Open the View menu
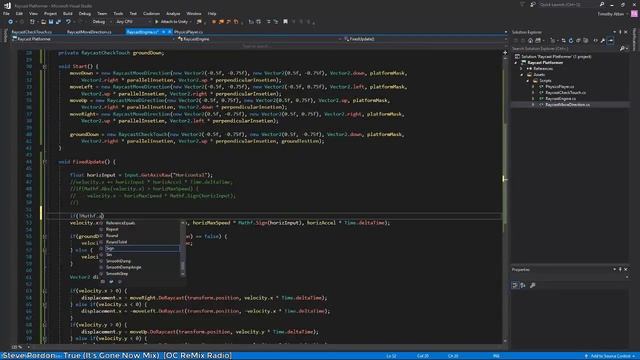This screenshot has height=360, width=640. point(33,13)
